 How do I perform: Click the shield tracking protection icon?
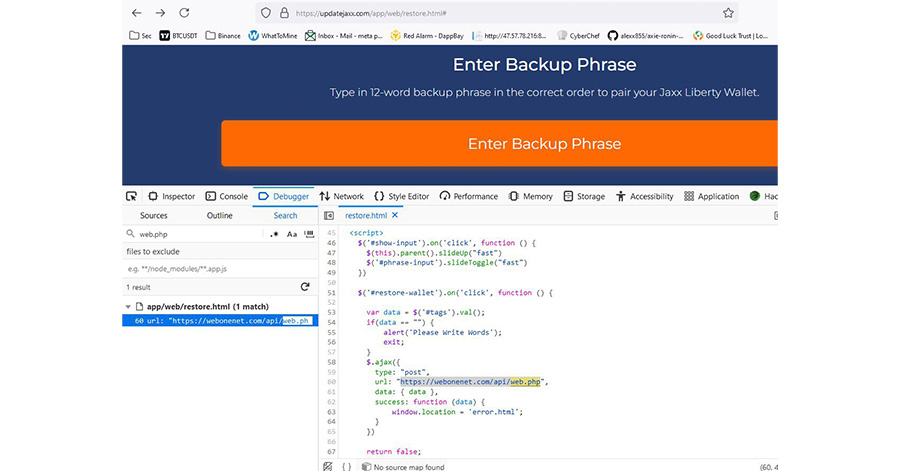266,13
